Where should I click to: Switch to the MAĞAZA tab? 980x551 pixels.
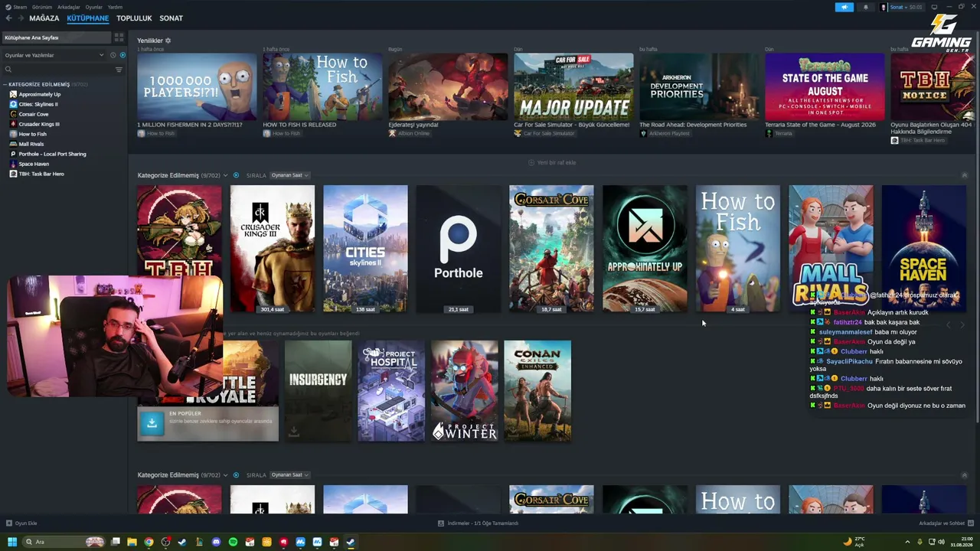point(44,18)
